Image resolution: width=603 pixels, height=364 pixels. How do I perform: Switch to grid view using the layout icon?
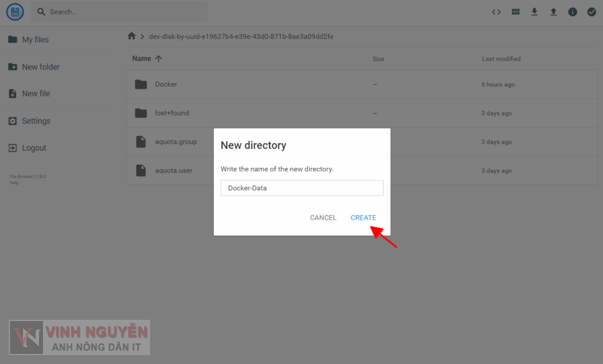point(515,11)
